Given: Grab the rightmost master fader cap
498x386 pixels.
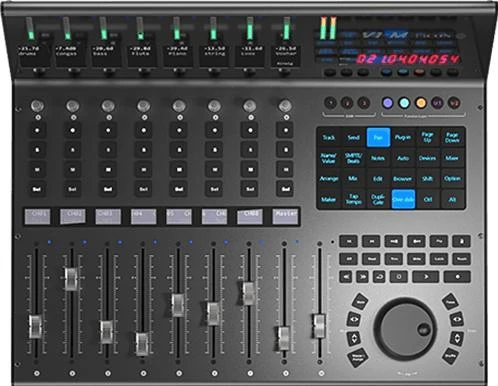Looking at the screenshot, I should pyautogui.click(x=319, y=326).
